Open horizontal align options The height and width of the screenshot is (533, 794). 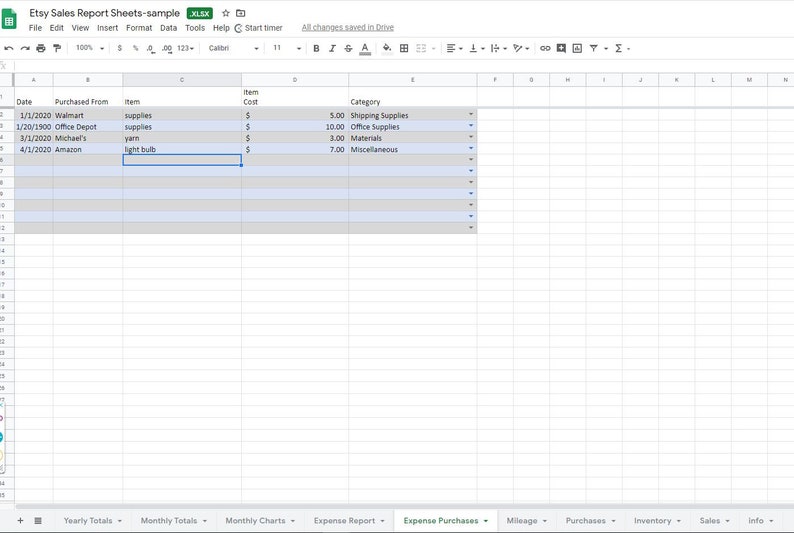pyautogui.click(x=454, y=48)
